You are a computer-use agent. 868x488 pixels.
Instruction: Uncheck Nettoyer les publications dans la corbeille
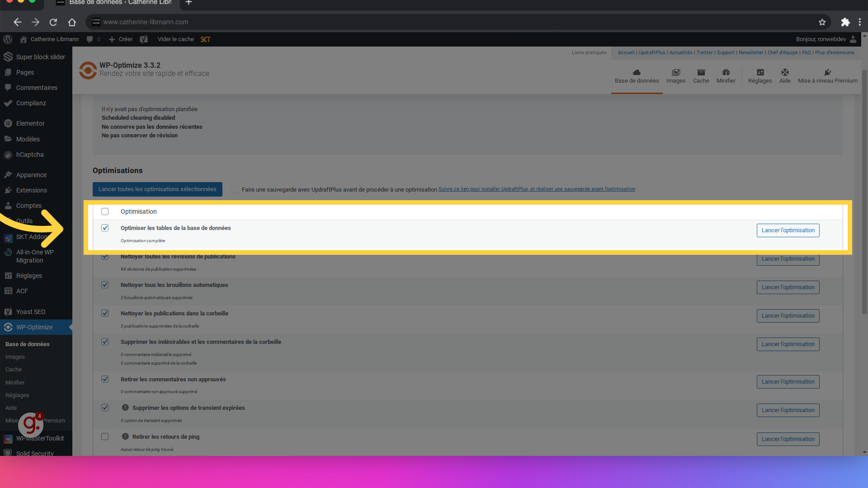[x=105, y=313]
